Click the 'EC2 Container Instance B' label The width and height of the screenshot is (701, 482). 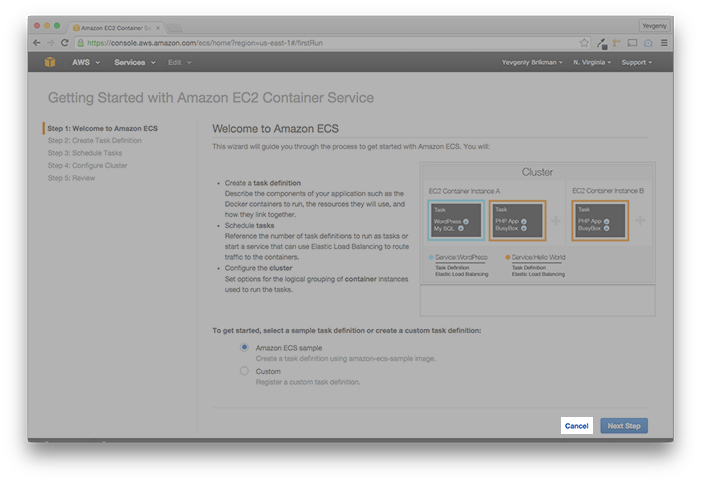[608, 191]
